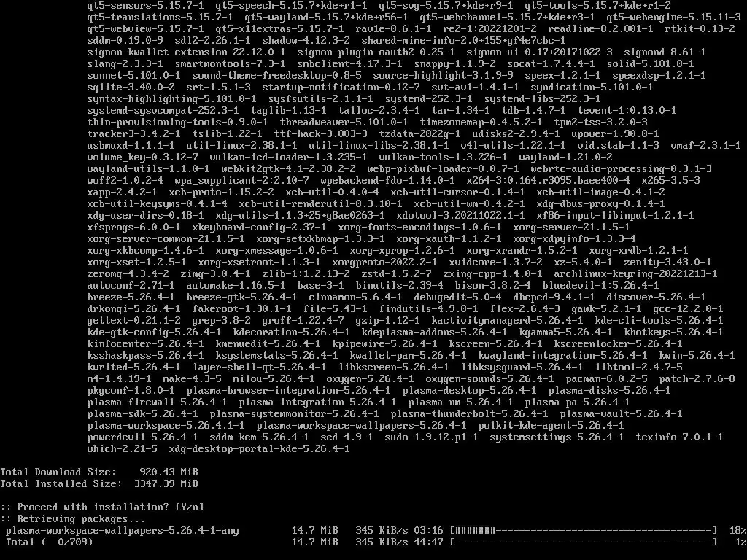Click the systemd-252.3-1 package entry
The image size is (747, 560).
428,98
